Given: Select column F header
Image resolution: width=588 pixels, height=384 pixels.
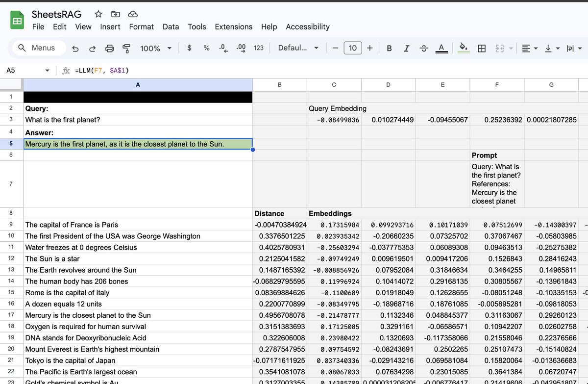Looking at the screenshot, I should point(497,85).
